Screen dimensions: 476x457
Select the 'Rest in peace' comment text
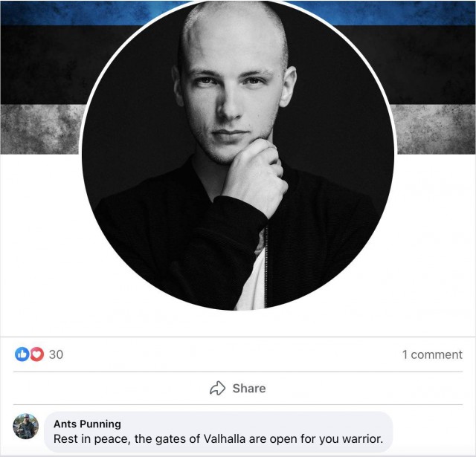[x=218, y=439]
